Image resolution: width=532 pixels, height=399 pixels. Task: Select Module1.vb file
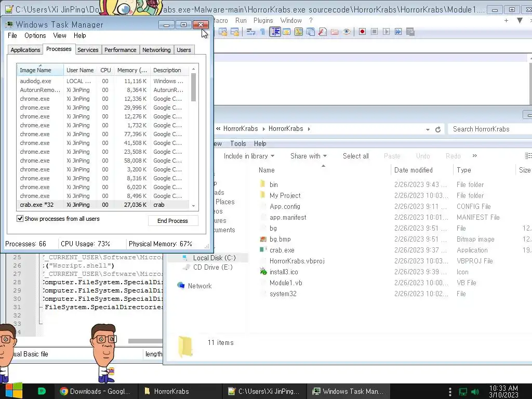pyautogui.click(x=286, y=283)
